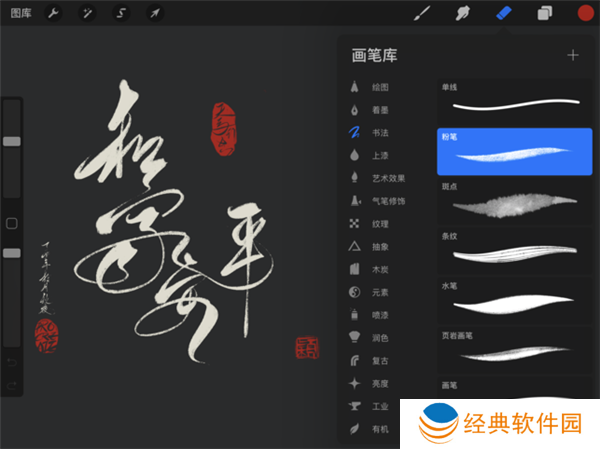Activate the Transform arrow tool
The width and height of the screenshot is (600, 449).
click(x=154, y=14)
